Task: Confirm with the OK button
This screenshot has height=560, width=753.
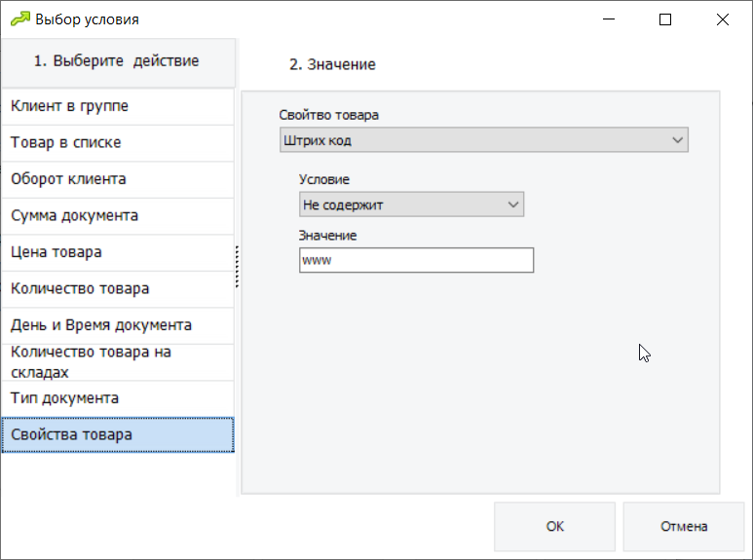Action: [x=554, y=526]
